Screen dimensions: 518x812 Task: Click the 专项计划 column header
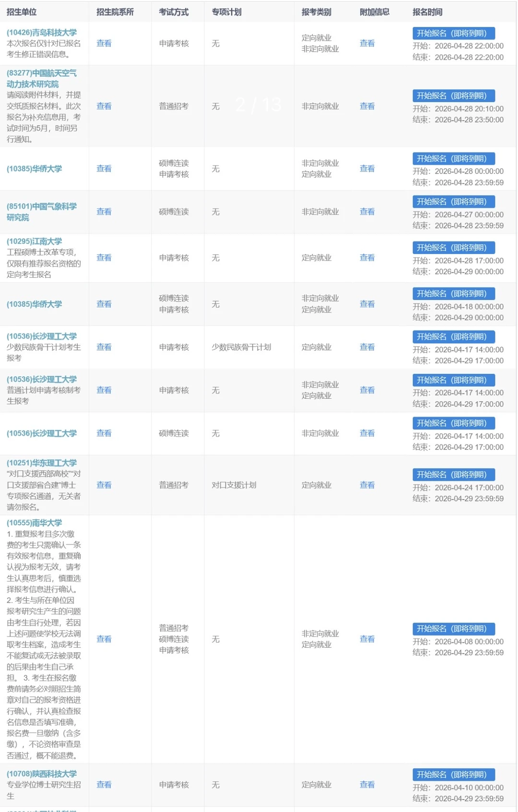point(226,12)
